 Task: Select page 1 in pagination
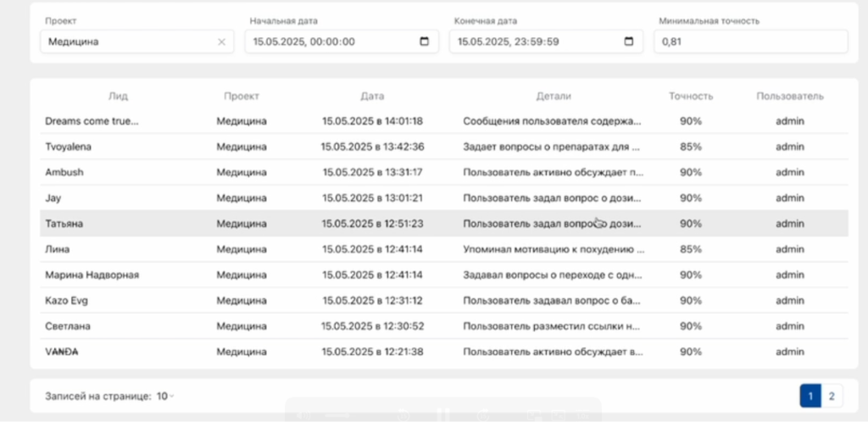810,396
